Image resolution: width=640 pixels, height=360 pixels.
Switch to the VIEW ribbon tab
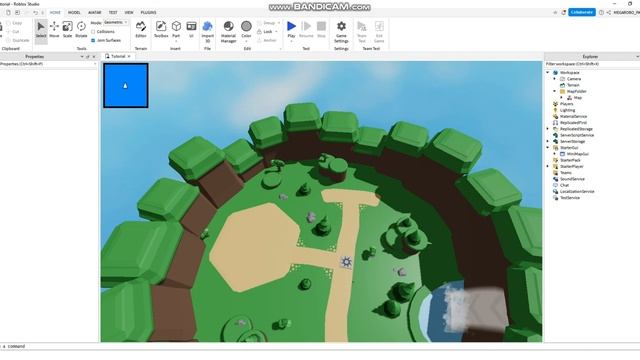[129, 13]
